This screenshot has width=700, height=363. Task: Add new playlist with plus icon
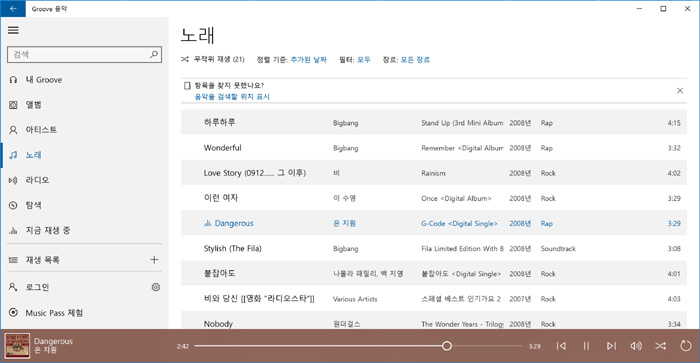point(154,260)
